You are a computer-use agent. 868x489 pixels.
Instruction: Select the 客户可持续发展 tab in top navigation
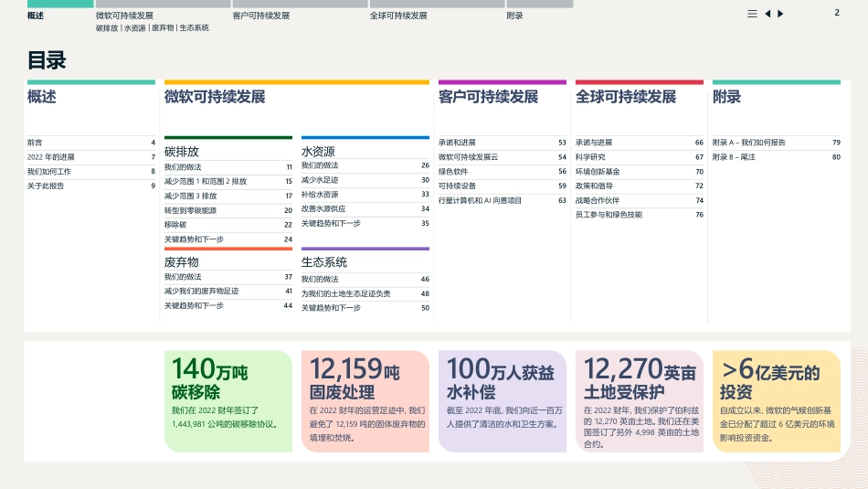point(261,16)
